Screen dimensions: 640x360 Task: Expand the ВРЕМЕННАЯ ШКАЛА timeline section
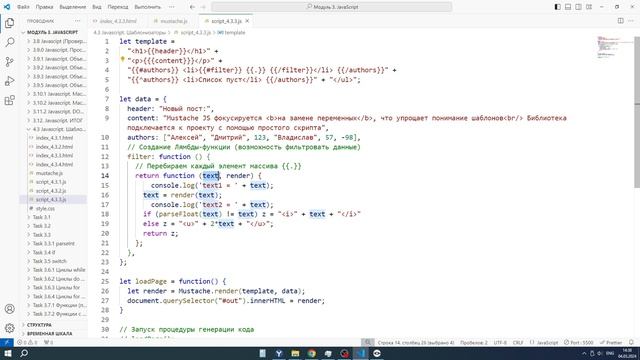pos(49,333)
